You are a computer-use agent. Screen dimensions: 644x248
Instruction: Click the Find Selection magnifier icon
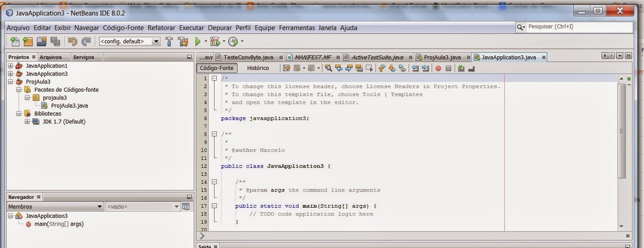(x=328, y=68)
